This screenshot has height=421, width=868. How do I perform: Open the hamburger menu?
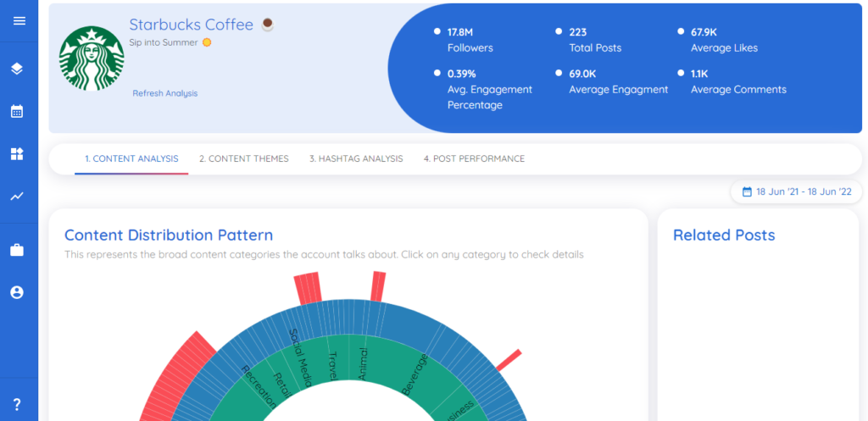click(x=19, y=21)
